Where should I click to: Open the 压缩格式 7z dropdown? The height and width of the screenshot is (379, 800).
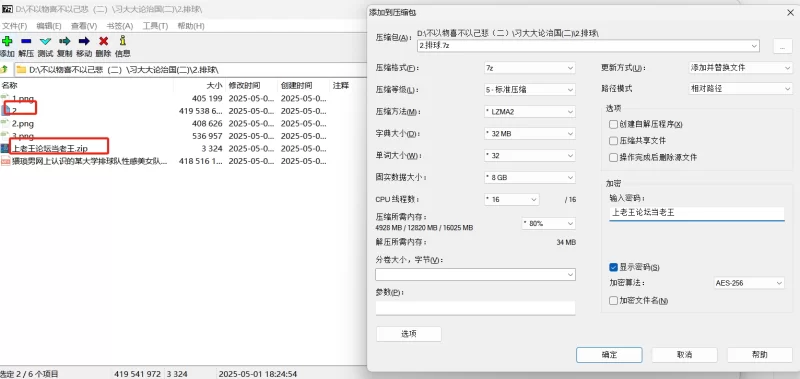(x=530, y=68)
